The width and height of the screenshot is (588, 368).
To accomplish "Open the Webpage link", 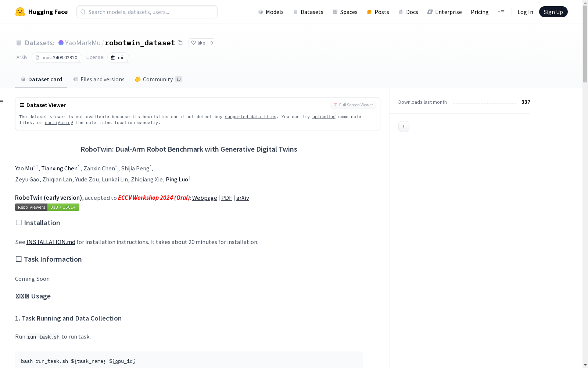I will click(x=204, y=198).
